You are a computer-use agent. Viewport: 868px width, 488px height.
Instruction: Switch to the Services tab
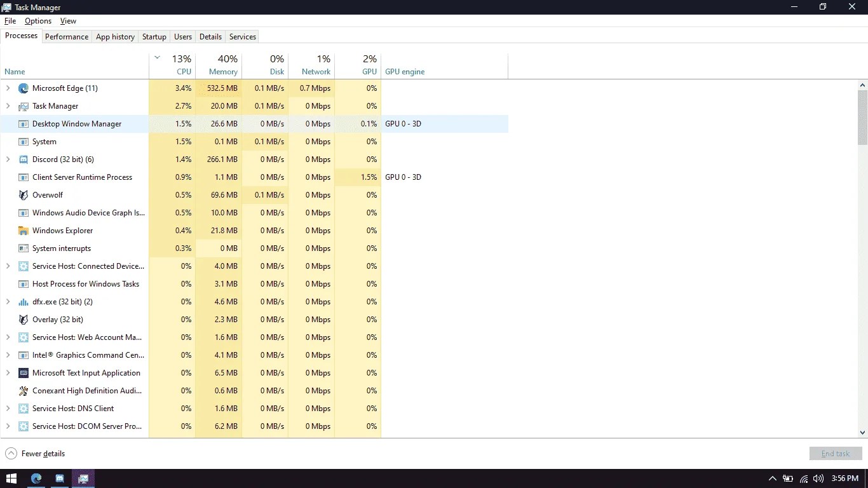243,37
